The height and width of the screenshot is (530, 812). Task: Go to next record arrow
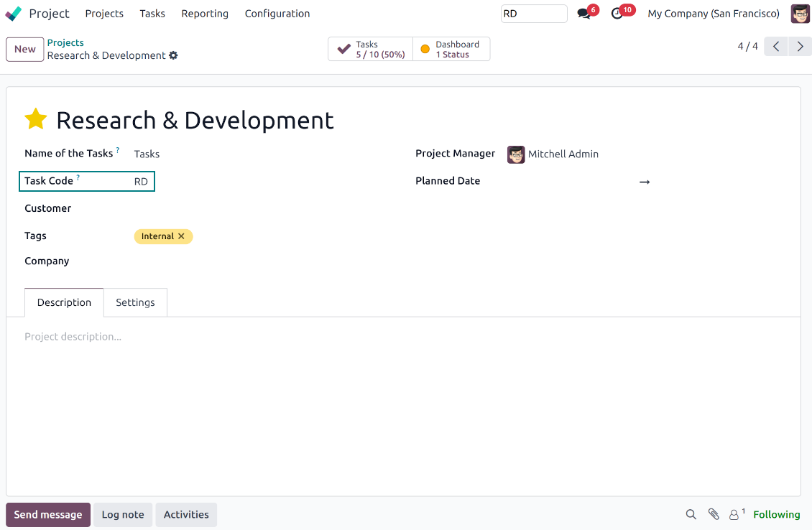click(x=800, y=47)
